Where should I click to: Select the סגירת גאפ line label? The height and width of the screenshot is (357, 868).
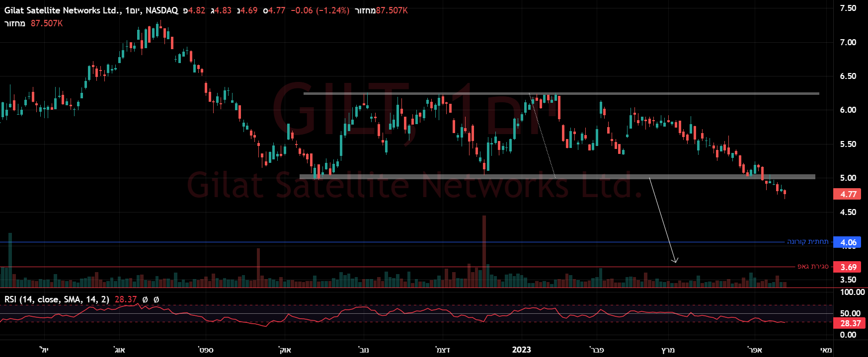click(x=813, y=267)
